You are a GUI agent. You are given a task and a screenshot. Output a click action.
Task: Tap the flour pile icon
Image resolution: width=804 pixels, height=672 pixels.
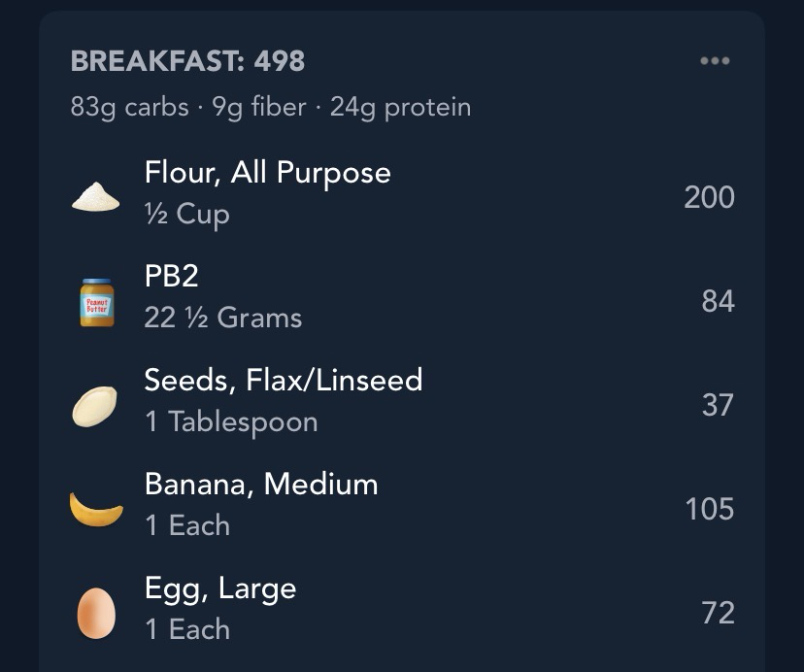click(x=96, y=197)
